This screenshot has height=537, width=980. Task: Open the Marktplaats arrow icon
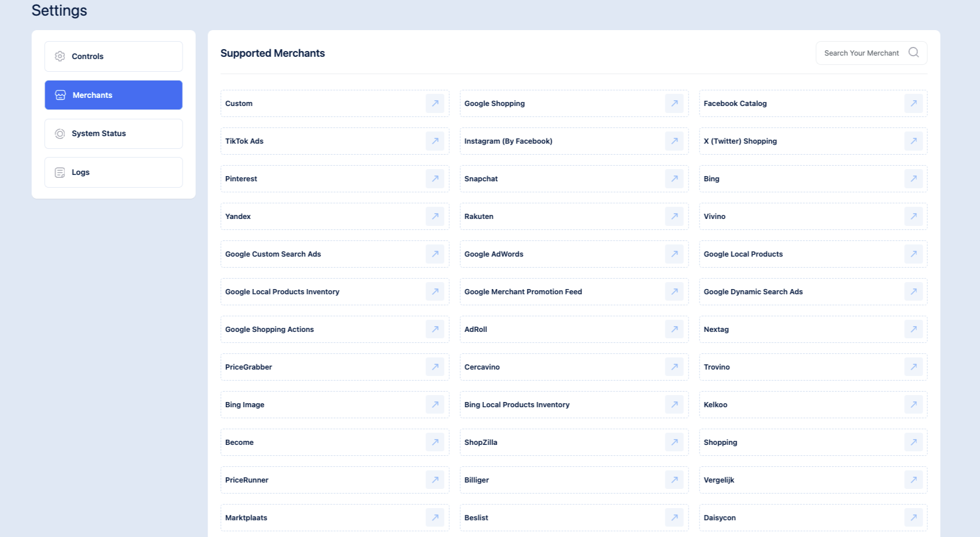tap(435, 517)
